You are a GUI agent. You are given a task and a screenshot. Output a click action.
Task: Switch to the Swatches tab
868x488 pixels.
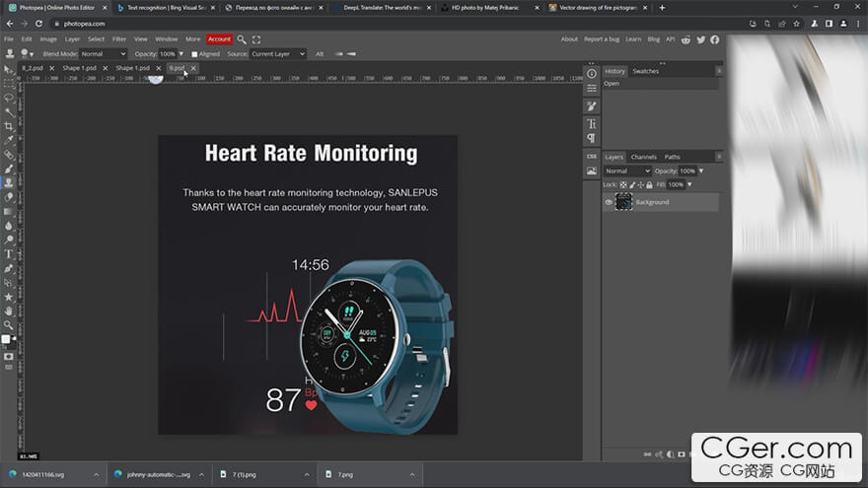coord(645,71)
